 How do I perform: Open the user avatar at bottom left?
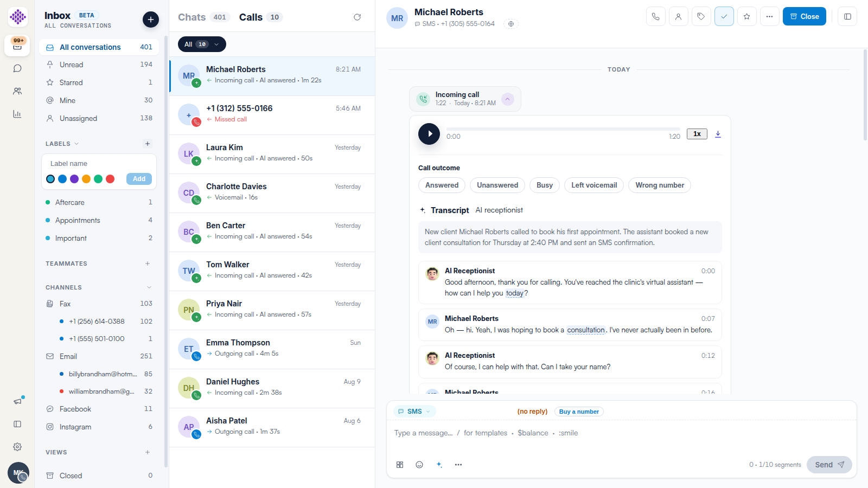click(18, 473)
